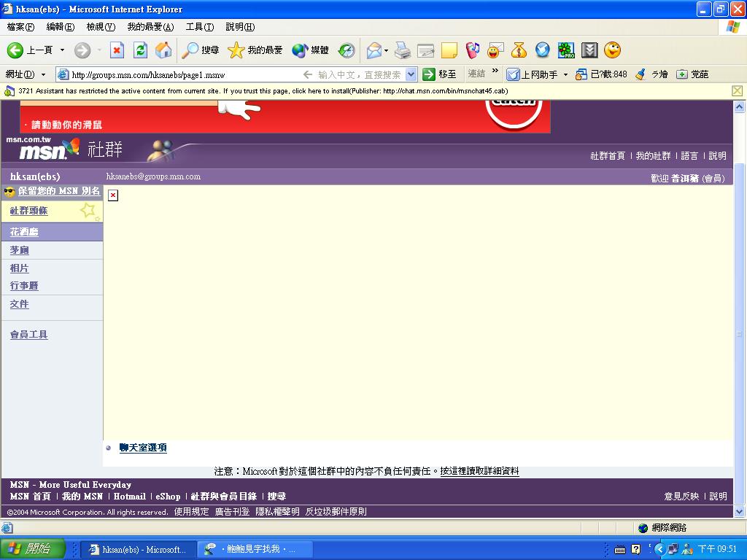Open the 相片 sidebar link
This screenshot has height=560, width=747.
tap(19, 268)
